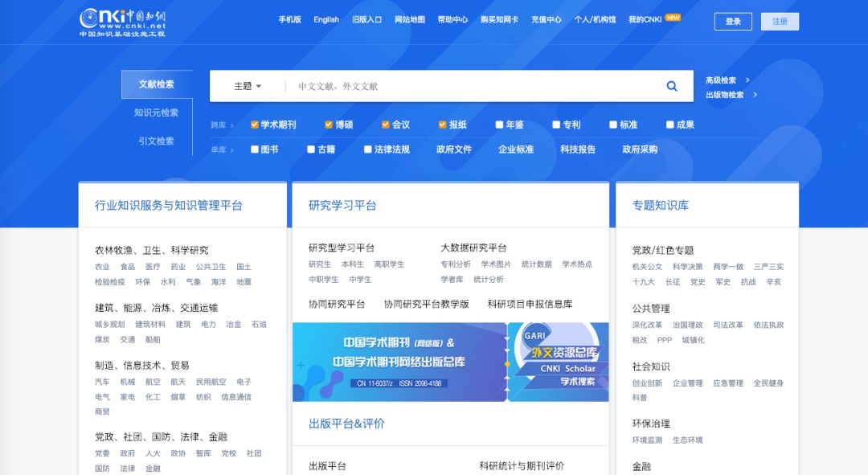Screen dimensions: 868x475
Task: Click the magnifying glass search icon
Action: (672, 86)
